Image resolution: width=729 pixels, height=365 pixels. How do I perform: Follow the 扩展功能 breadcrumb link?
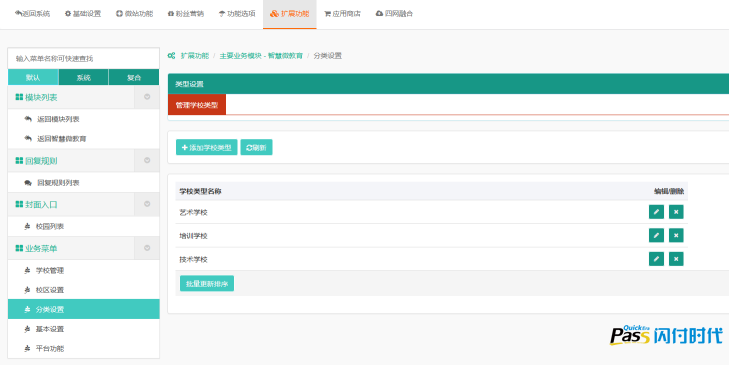point(195,56)
